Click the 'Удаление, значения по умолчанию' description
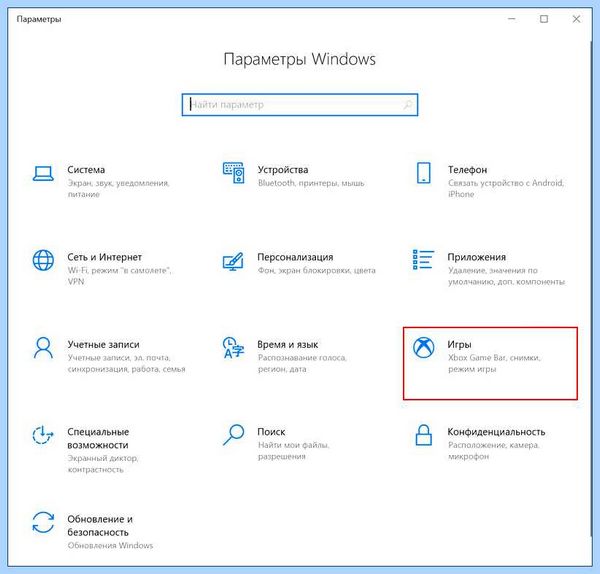This screenshot has width=600, height=574. click(x=506, y=276)
